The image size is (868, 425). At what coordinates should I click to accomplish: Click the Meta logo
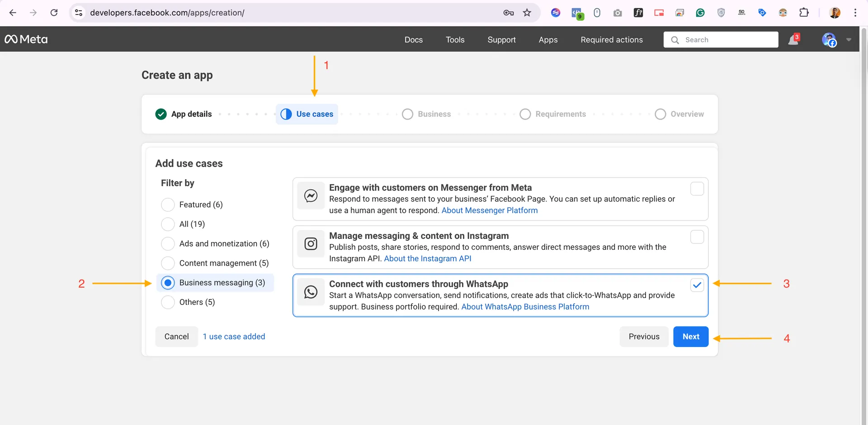click(x=26, y=39)
